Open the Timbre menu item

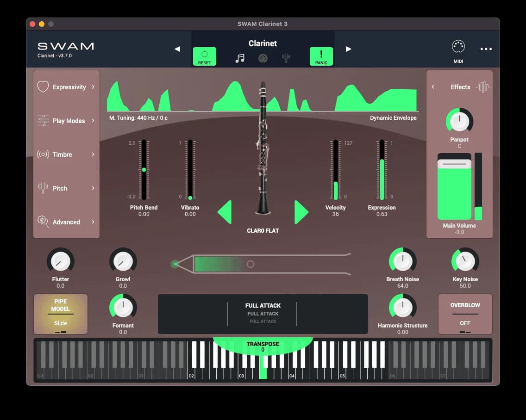click(x=66, y=154)
